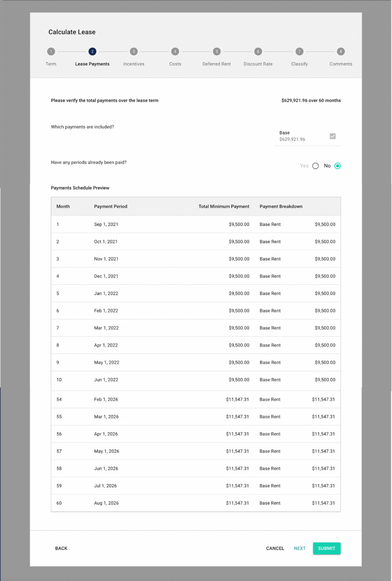
Task: Click the SUBMIT button
Action: click(326, 549)
